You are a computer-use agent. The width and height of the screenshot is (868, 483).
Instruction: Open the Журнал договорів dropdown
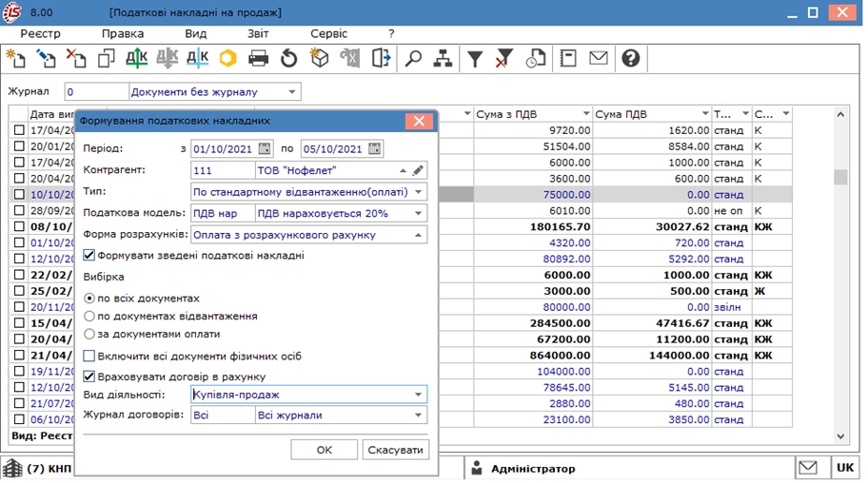click(x=419, y=415)
